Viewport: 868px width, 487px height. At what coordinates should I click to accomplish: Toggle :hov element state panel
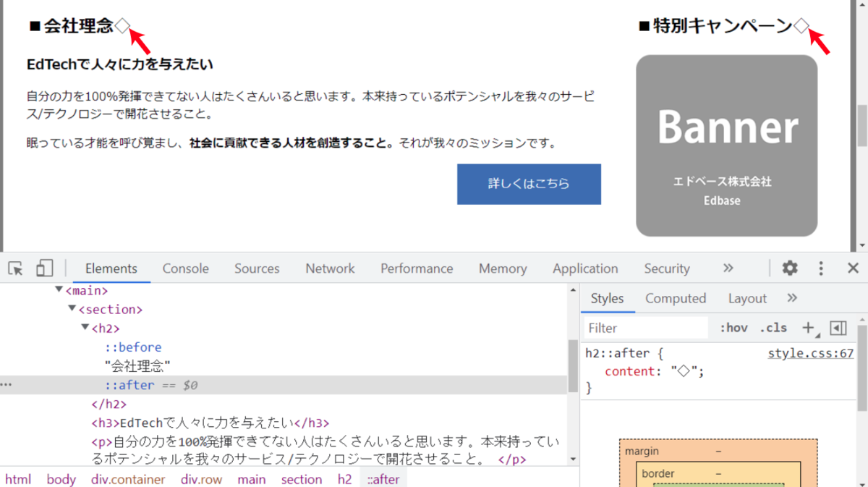733,328
